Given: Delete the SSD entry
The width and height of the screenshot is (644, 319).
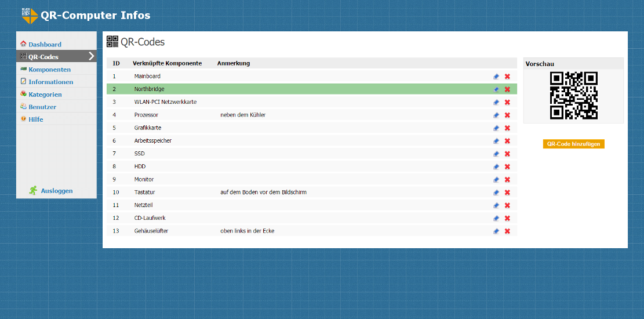Looking at the screenshot, I should (507, 154).
